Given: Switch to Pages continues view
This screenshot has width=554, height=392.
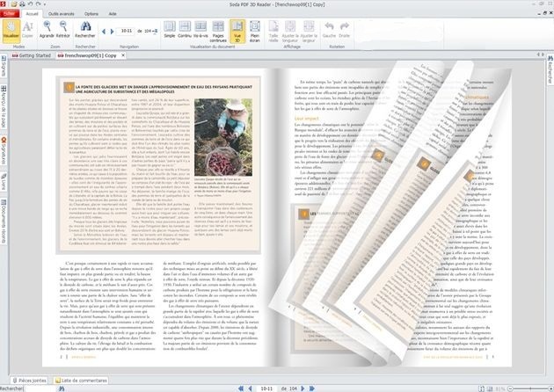Looking at the screenshot, I should click(218, 32).
